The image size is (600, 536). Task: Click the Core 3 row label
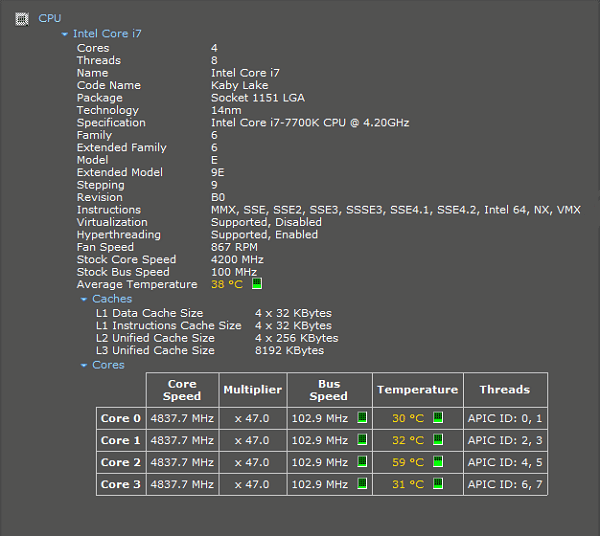121,484
